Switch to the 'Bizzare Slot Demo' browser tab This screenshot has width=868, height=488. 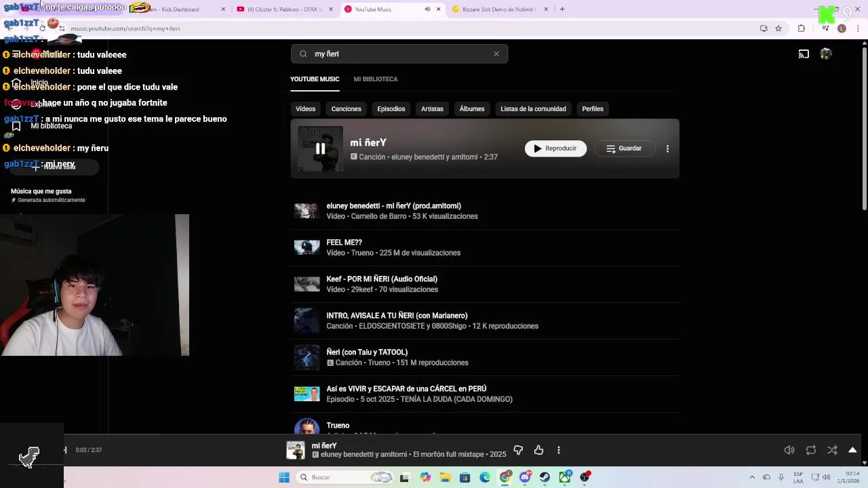(x=499, y=9)
